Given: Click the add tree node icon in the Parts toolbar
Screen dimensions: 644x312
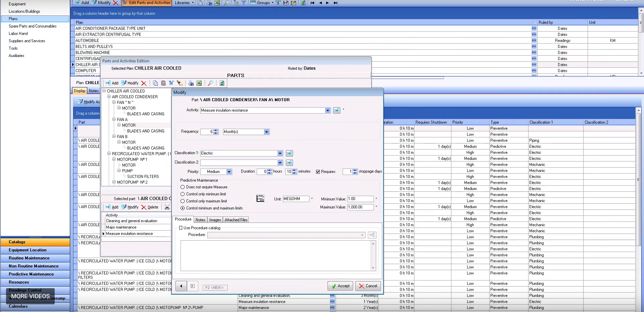Looking at the screenshot, I should 171,83.
